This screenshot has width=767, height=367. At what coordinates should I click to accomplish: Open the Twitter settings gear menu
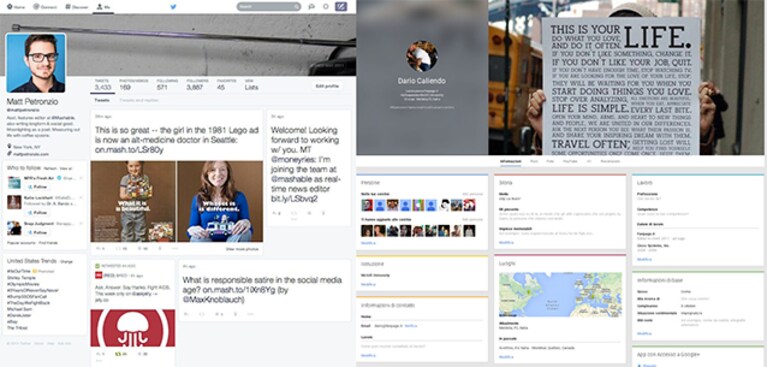click(326, 7)
